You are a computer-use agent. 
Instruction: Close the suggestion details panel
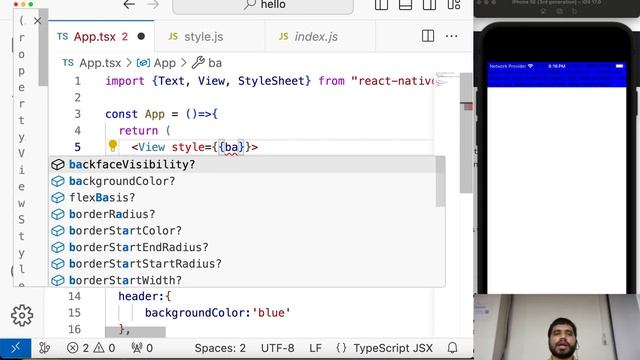click(37, 21)
